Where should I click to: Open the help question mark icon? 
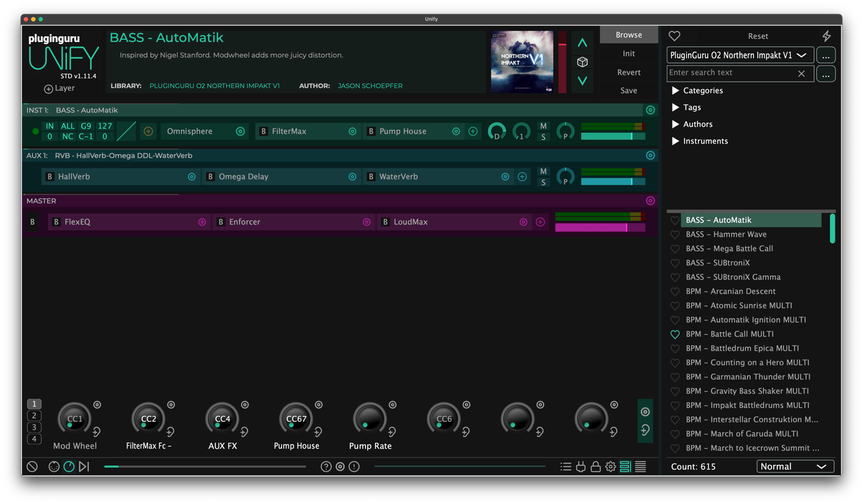(x=326, y=467)
